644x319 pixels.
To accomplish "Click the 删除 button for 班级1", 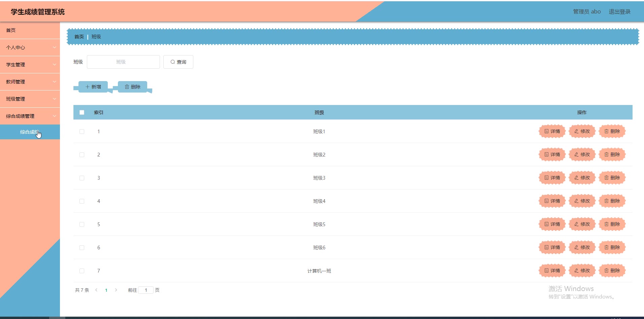I will (612, 131).
